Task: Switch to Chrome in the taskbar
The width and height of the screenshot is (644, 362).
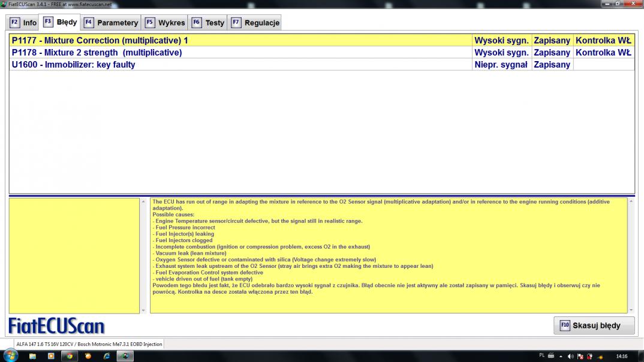Action: (x=70, y=356)
